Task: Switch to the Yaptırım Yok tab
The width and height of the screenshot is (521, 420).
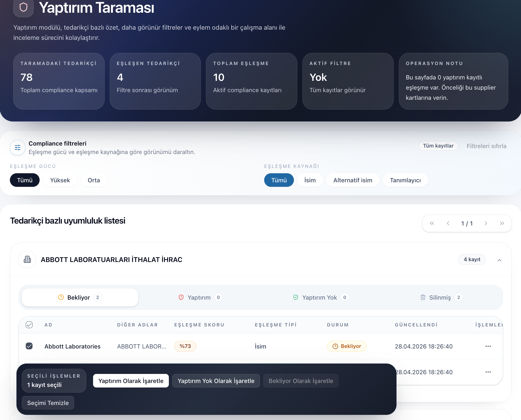Action: click(321, 297)
